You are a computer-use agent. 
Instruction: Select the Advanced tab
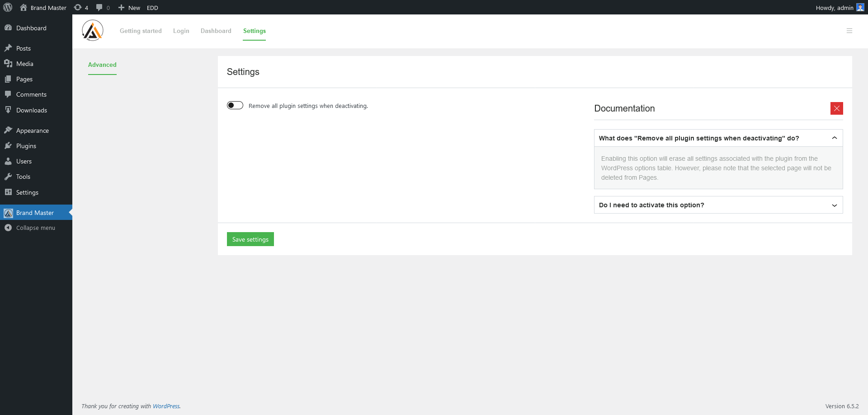tap(102, 65)
